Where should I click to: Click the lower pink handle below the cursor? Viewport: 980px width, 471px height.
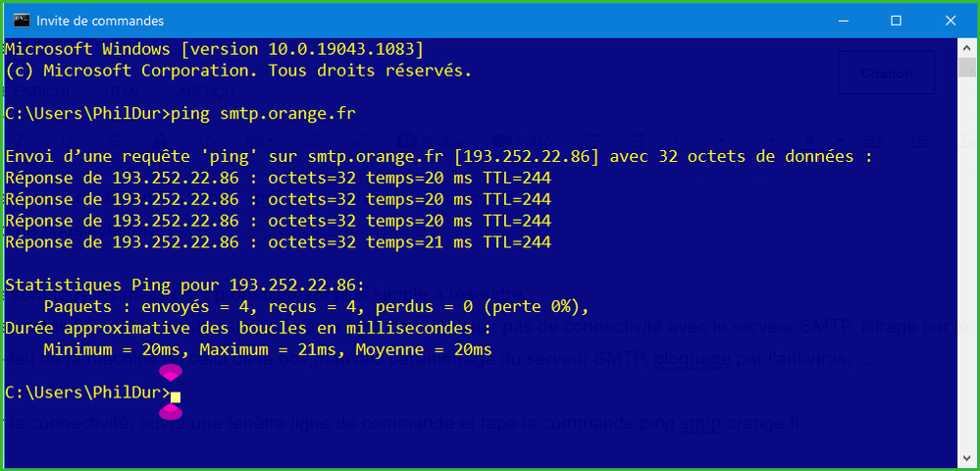click(x=172, y=413)
